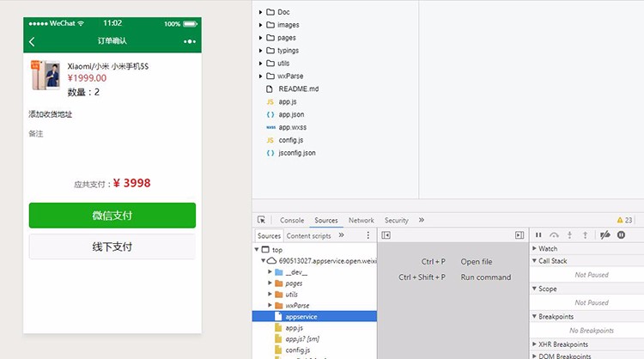Switch to the Console tab
The height and width of the screenshot is (359, 644).
pos(292,220)
